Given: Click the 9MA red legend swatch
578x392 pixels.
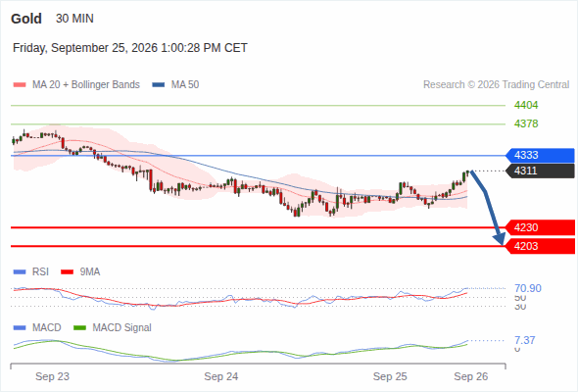Looking at the screenshot, I should 67,272.
